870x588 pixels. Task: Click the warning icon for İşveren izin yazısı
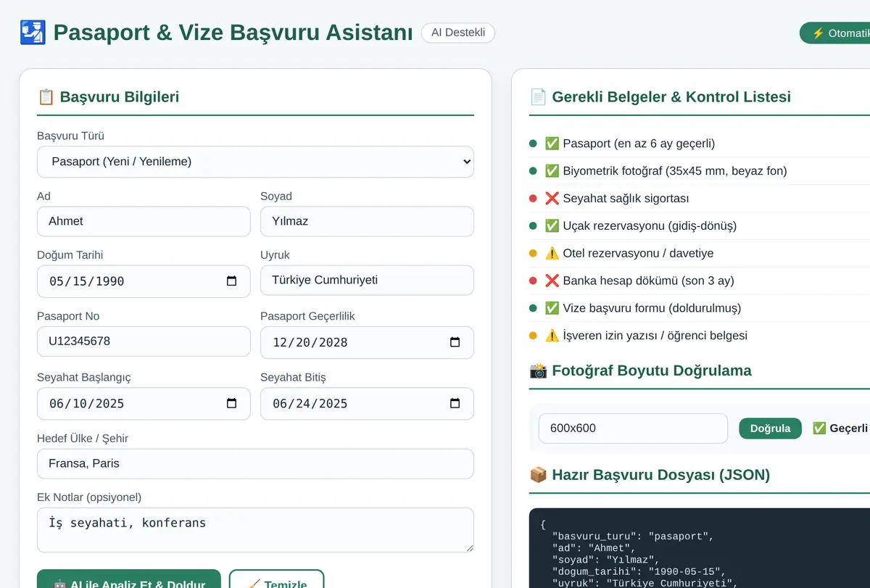point(552,336)
